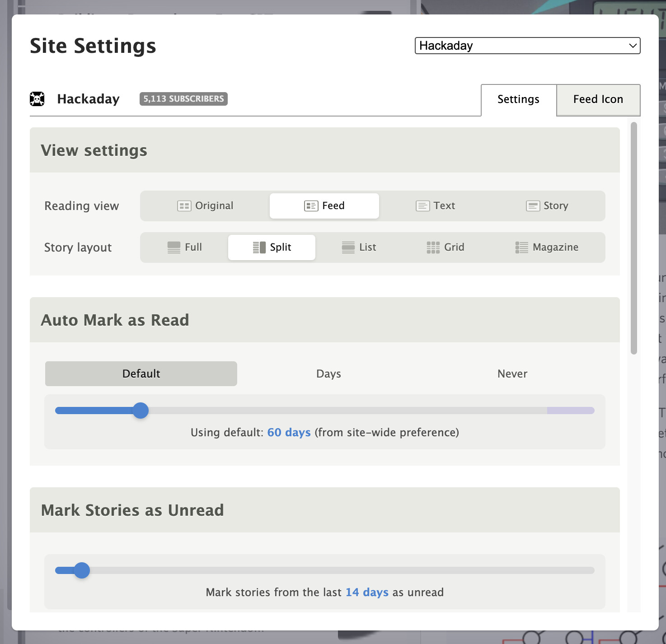
Task: Click the Auto Mark as Read slider handle
Action: (141, 411)
